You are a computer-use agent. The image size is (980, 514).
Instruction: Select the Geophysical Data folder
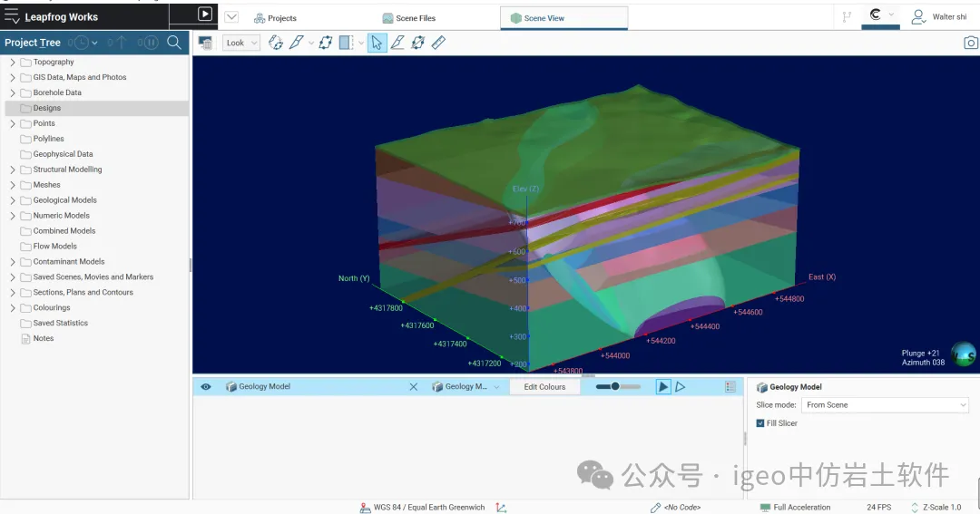[x=63, y=154]
